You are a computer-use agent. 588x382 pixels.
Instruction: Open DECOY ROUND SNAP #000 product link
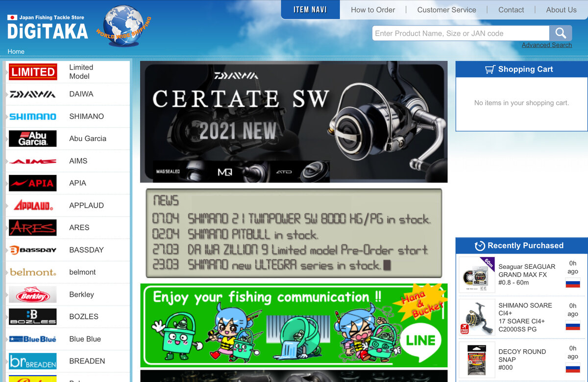tap(522, 360)
